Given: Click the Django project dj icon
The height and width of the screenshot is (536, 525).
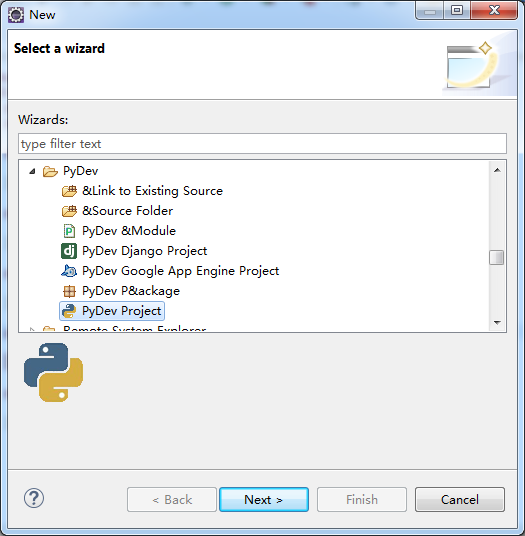Looking at the screenshot, I should pos(69,251).
